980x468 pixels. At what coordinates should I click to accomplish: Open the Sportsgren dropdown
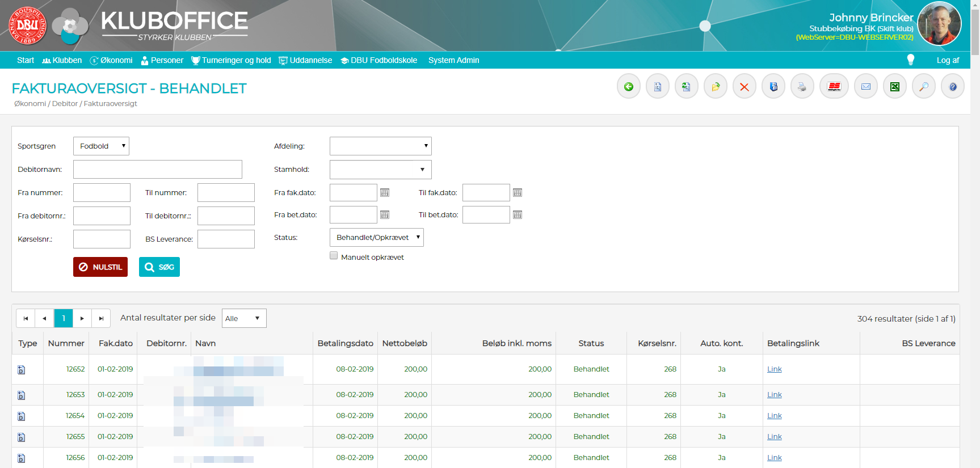tap(101, 146)
